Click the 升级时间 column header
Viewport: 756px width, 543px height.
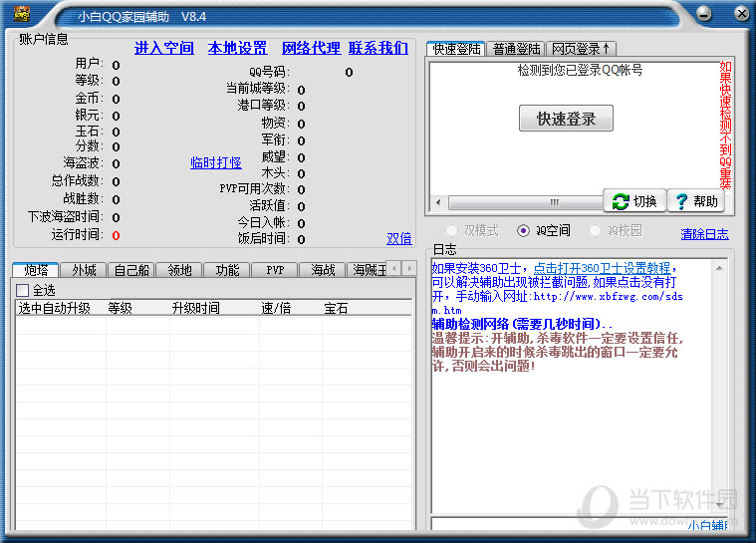click(214, 308)
